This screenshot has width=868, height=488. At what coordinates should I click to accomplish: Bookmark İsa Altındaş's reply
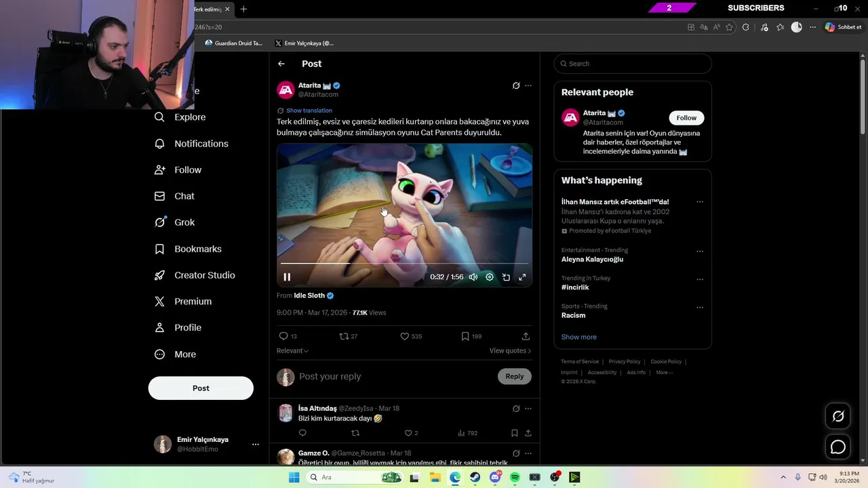point(515,433)
